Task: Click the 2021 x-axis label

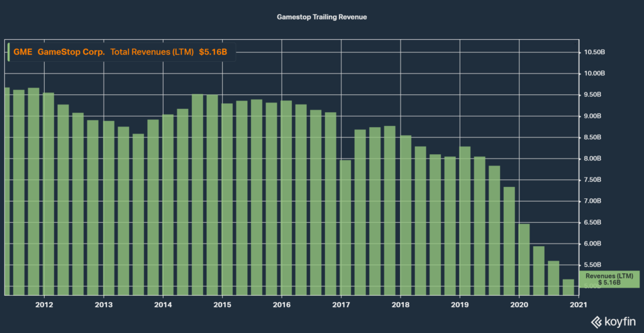Action: click(x=579, y=305)
